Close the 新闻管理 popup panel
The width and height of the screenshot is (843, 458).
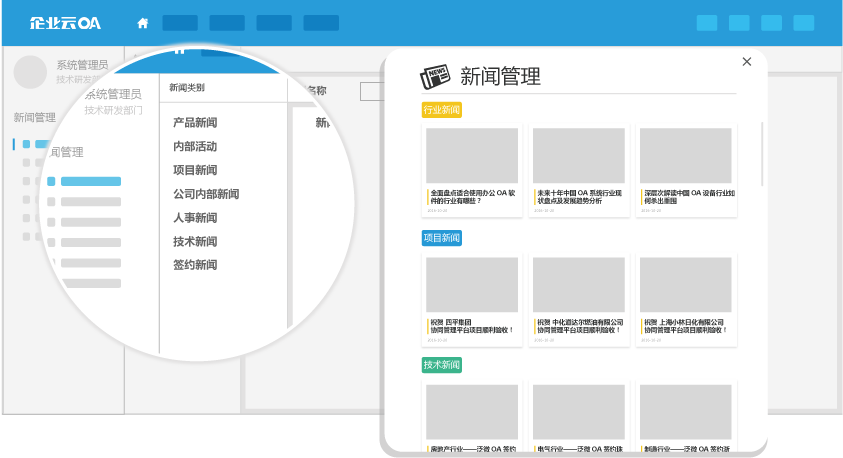coord(746,62)
